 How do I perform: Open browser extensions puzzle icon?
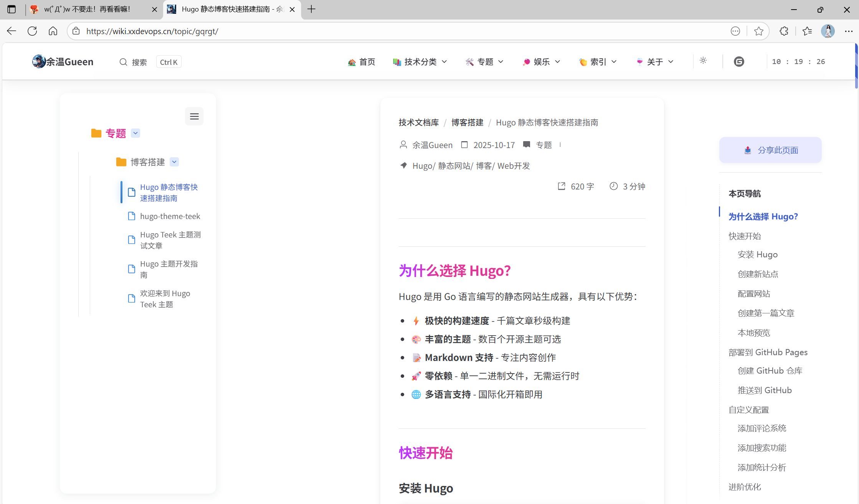(x=784, y=31)
